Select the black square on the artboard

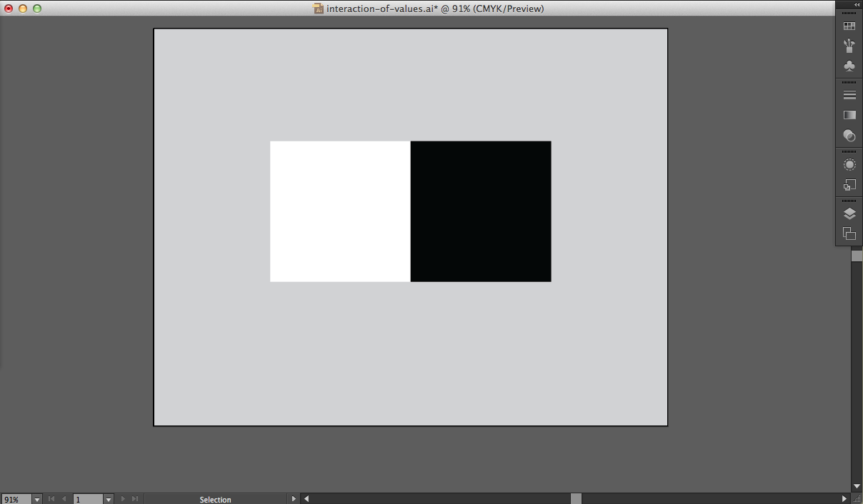pos(481,211)
